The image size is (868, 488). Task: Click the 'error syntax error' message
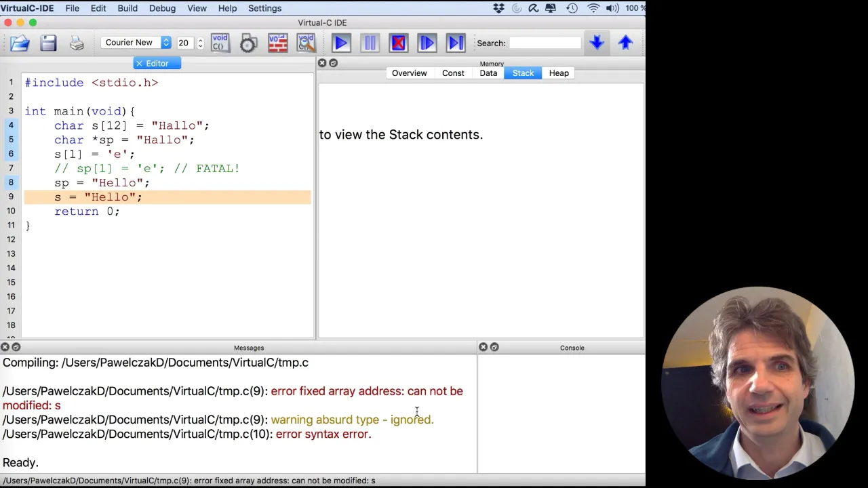pos(323,434)
